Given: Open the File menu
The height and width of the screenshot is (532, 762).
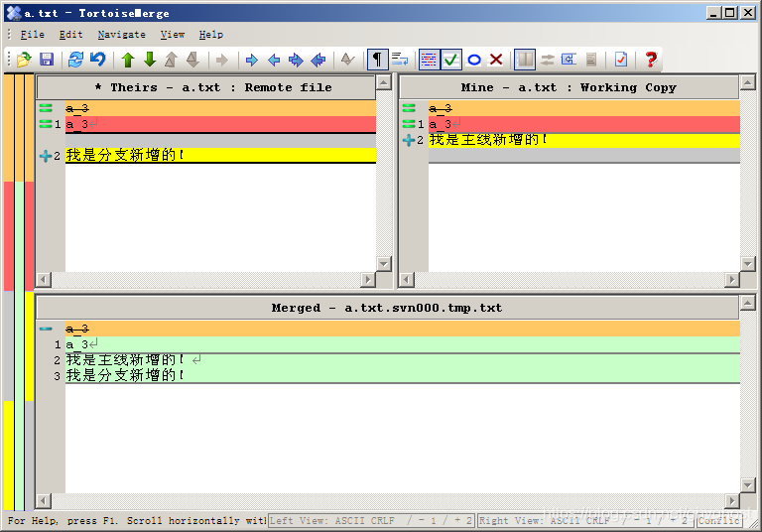Looking at the screenshot, I should tap(32, 35).
